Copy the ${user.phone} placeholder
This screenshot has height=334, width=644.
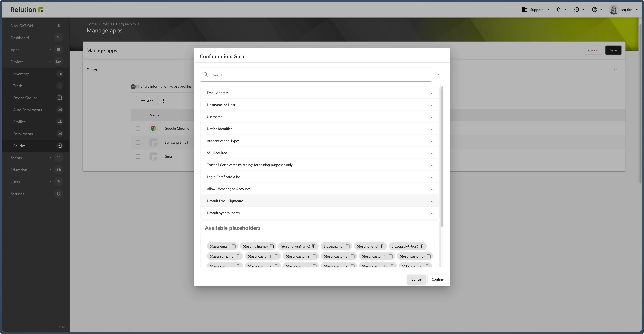tap(383, 246)
